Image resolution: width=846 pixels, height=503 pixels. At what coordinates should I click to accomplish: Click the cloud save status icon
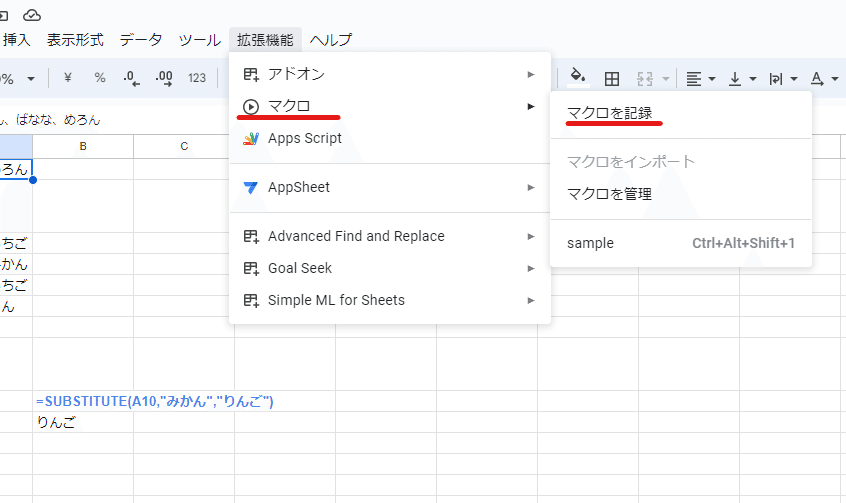coord(32,14)
